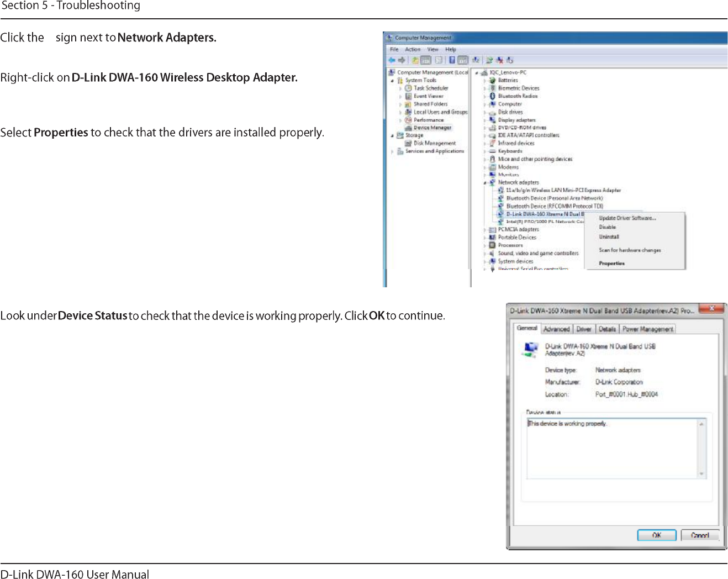Screen dimensions: 728x579
Task: Expand the Shared Folders node
Action: point(400,104)
